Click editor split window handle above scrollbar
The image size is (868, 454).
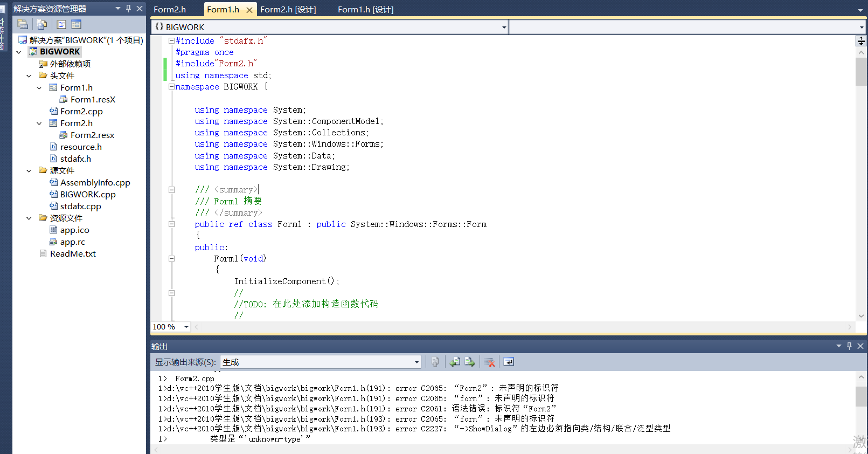point(861,41)
